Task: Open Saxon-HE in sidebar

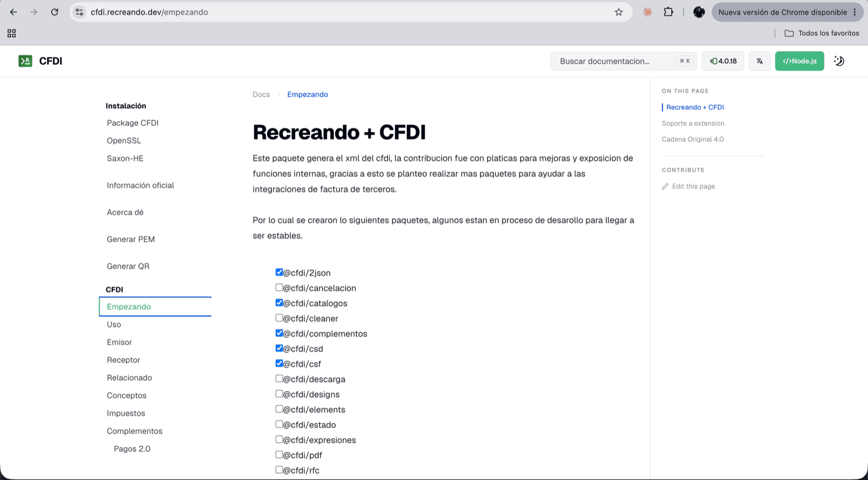Action: 125,158
